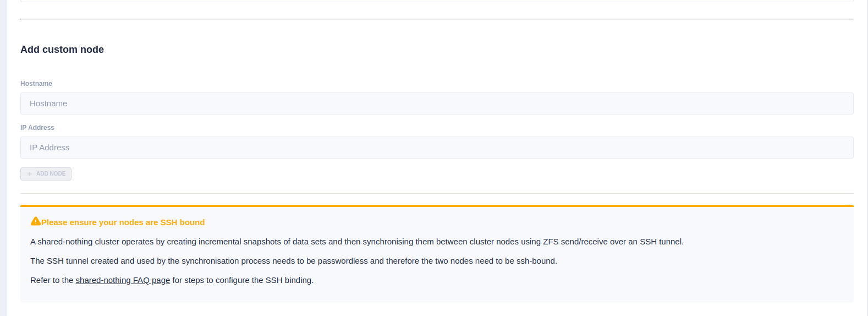Click the Hostname field label
Viewport: 868px width, 316px height.
pyautogui.click(x=36, y=84)
